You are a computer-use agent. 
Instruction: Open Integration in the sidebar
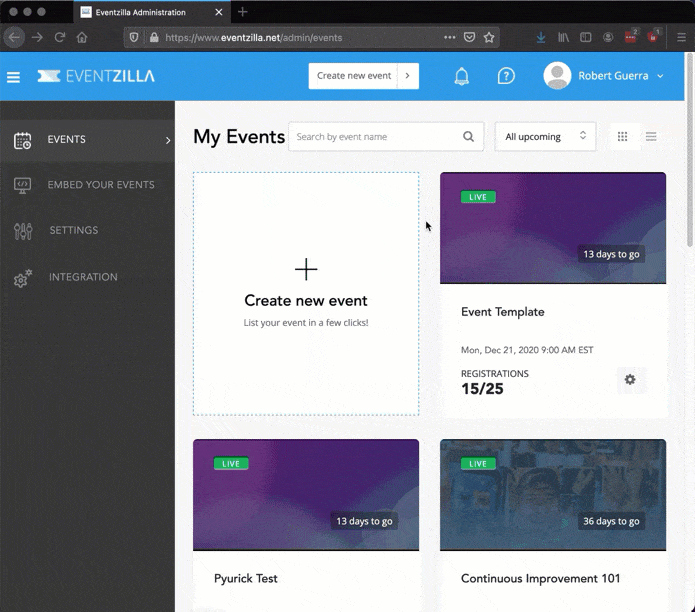pos(83,277)
